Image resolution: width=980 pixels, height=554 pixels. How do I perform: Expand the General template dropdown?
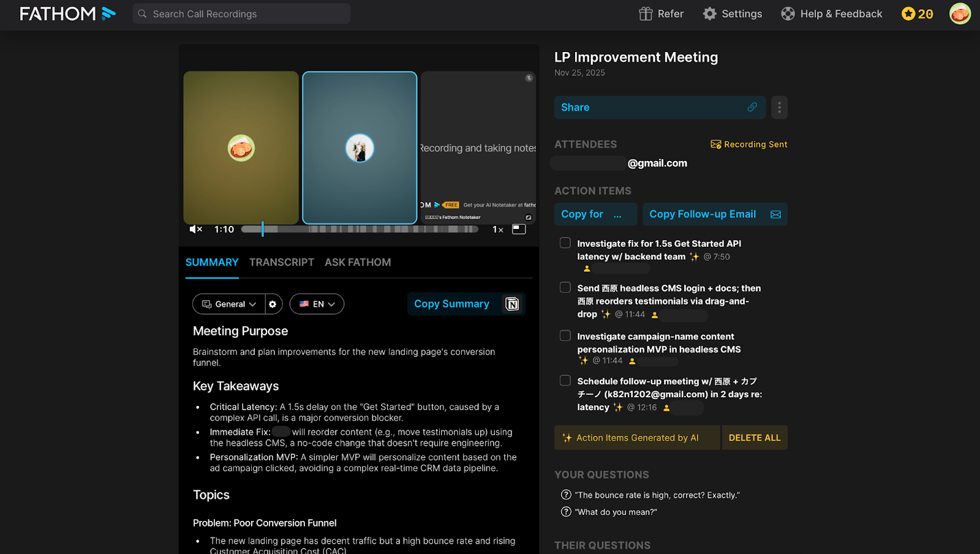(229, 304)
